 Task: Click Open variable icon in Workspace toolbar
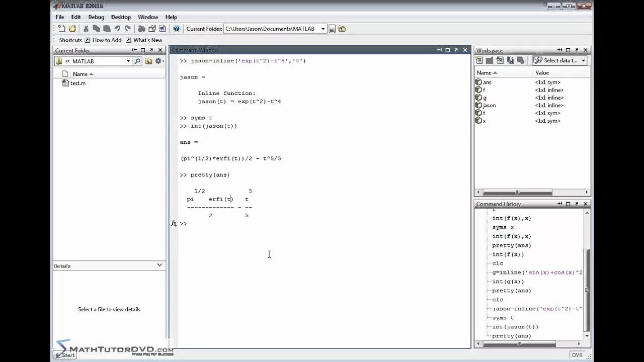point(490,60)
